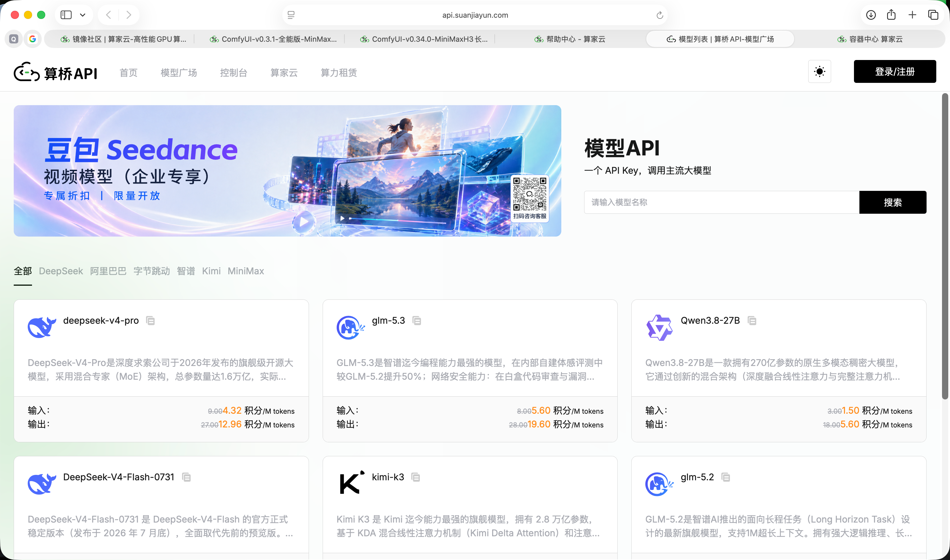Image resolution: width=950 pixels, height=560 pixels.
Task: Filter models by 阿里巴巴
Action: (108, 271)
